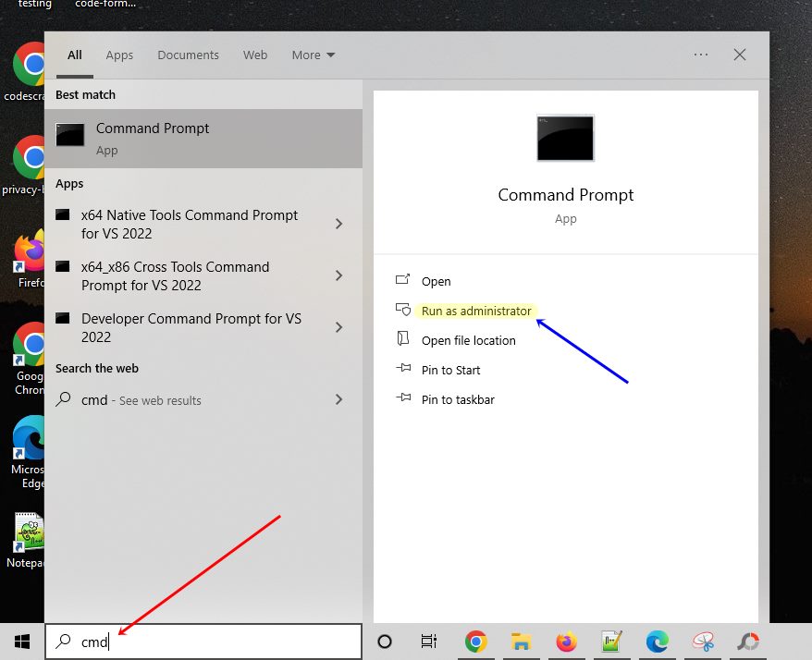
Task: Launch Firefox from the taskbar
Action: pos(566,641)
